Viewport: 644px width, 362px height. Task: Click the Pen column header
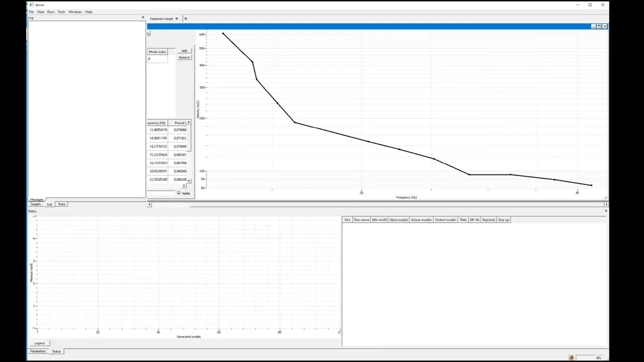pyautogui.click(x=347, y=220)
